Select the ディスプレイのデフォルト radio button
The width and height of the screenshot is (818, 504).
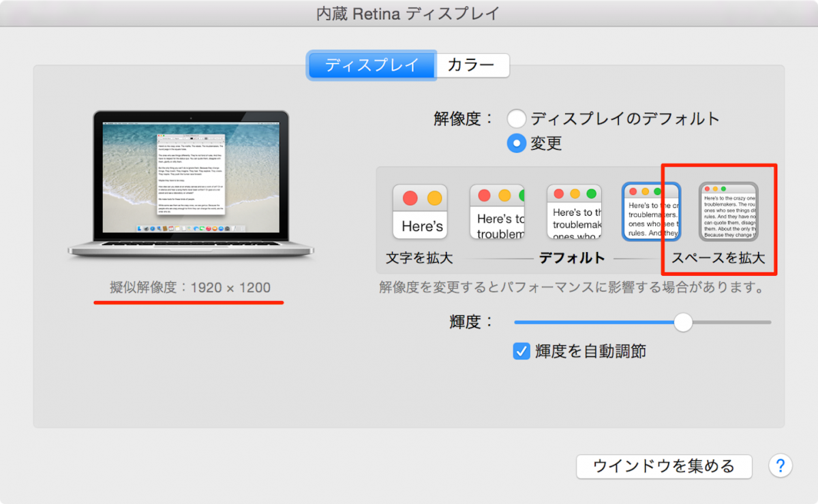click(517, 118)
